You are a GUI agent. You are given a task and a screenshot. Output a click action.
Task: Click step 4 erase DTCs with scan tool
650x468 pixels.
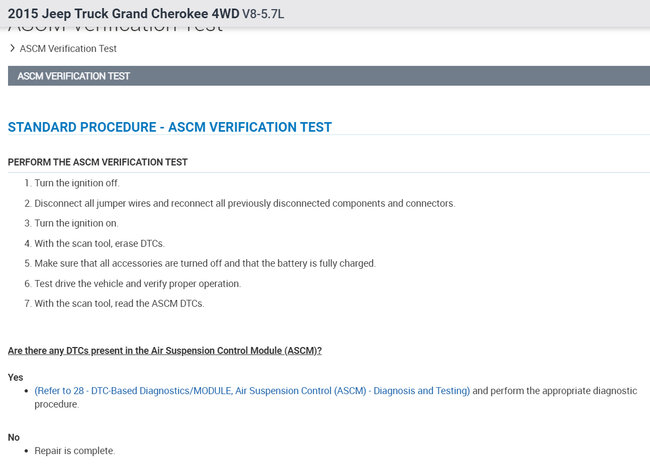tap(99, 243)
